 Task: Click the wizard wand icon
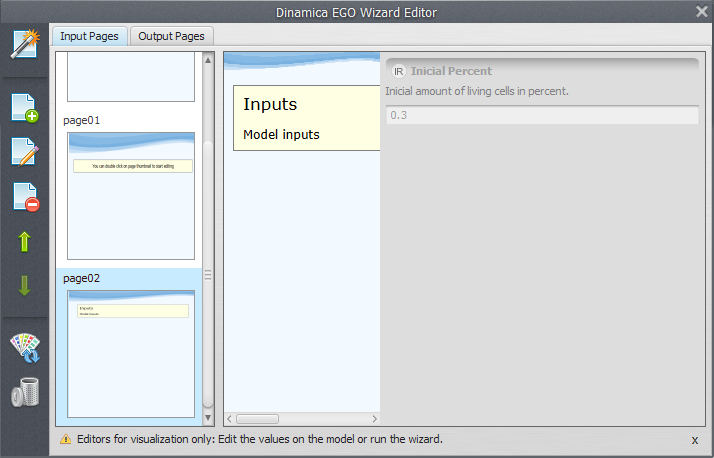click(24, 45)
